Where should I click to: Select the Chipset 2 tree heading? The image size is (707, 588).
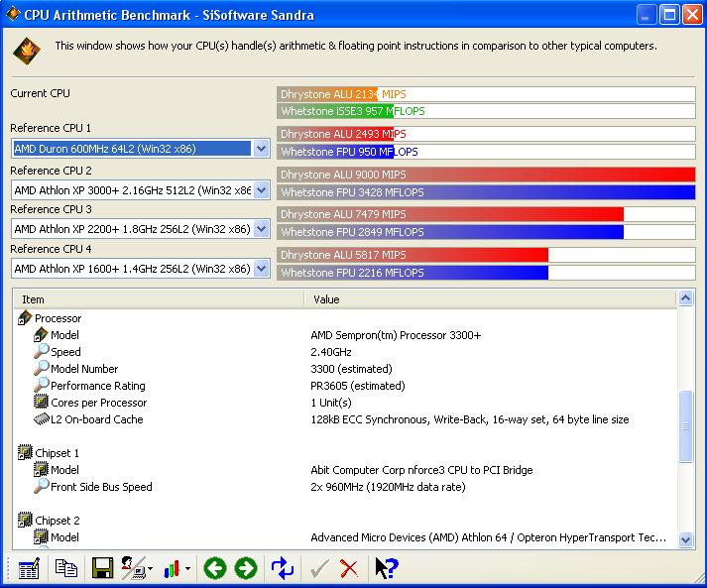click(x=58, y=521)
